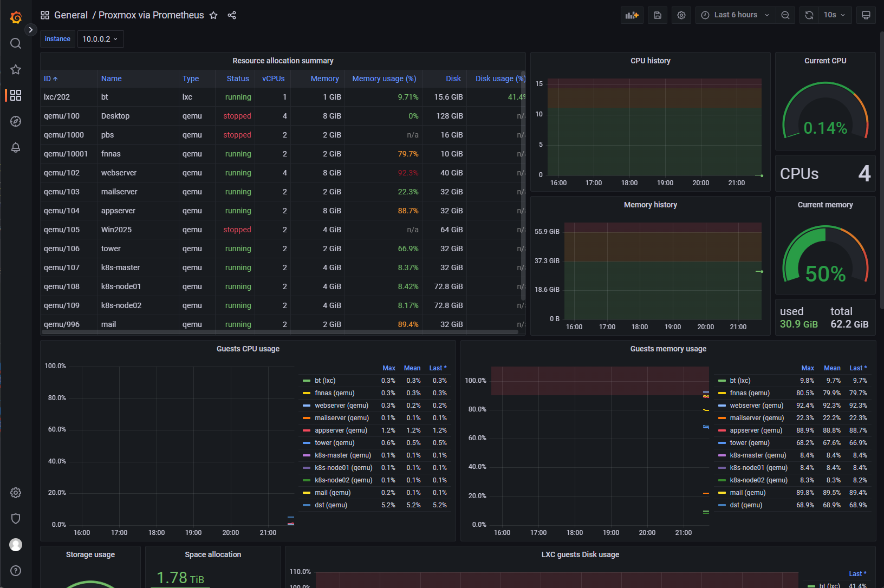Open Guests CPU usage panel menu
The image size is (884, 588).
[248, 349]
